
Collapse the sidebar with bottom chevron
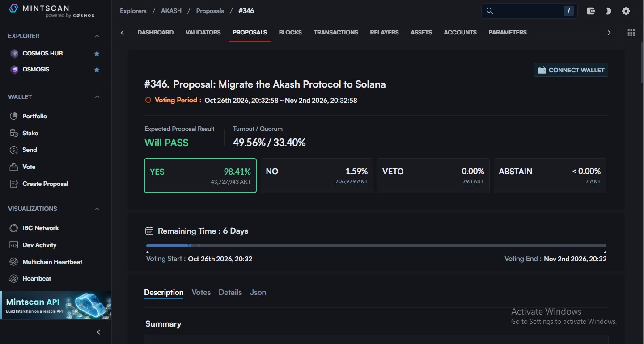[x=98, y=332]
